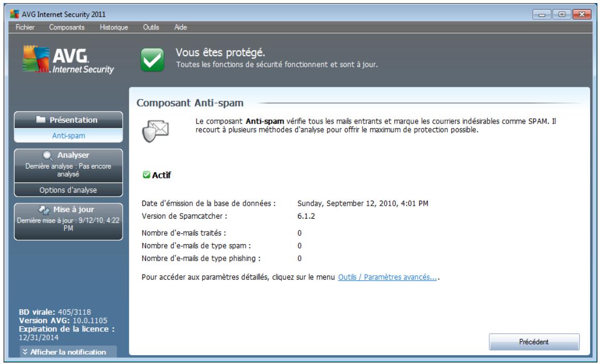Image resolution: width=600 pixels, height=364 pixels.
Task: Click the database date 'Sunday, September 12, 2010, 4:01 PM'
Action: [x=363, y=203]
